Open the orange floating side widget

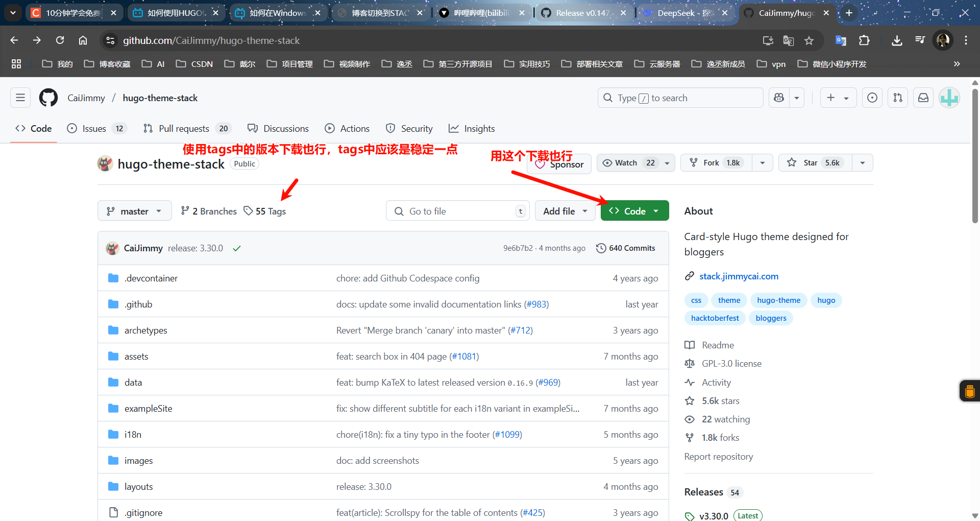click(970, 391)
